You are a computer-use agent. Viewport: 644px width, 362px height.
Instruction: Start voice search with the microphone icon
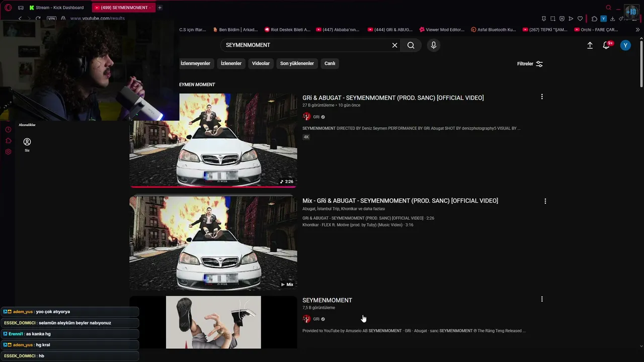pyautogui.click(x=434, y=45)
